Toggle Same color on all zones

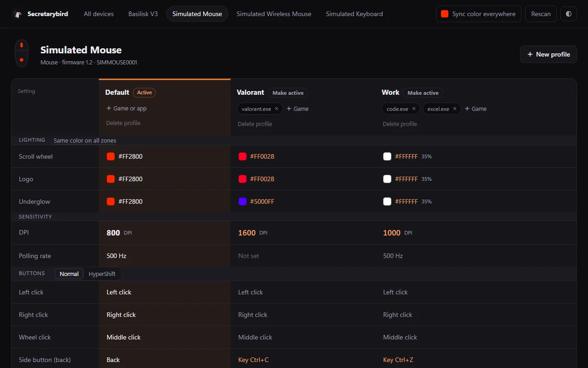(85, 140)
